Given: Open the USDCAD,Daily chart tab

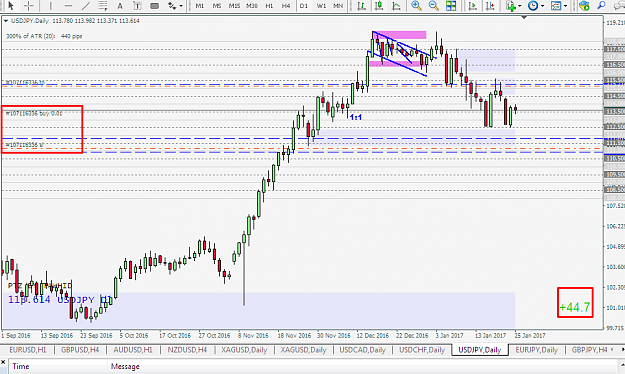Looking at the screenshot, I should (x=362, y=350).
